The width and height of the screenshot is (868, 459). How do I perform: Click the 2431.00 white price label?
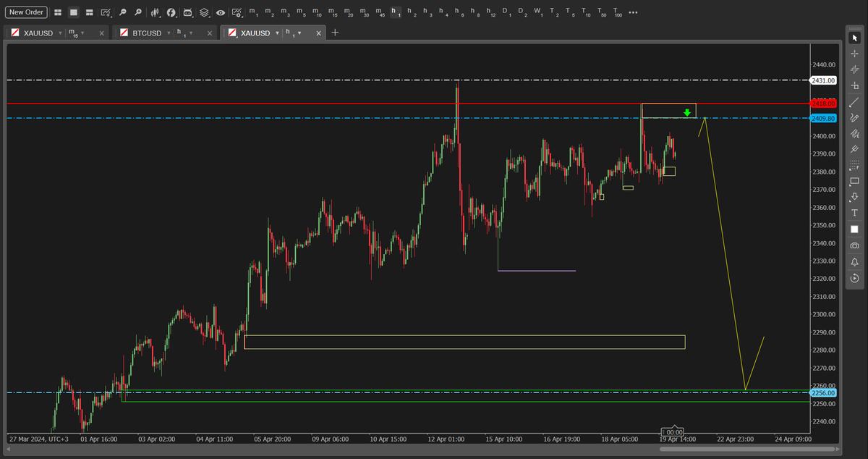pos(823,80)
